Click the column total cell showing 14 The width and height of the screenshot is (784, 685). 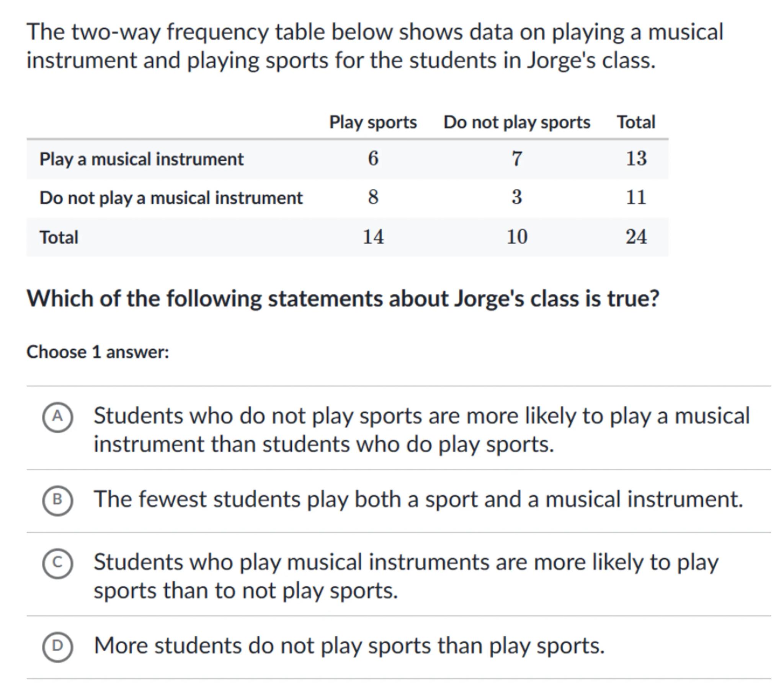[x=373, y=237]
